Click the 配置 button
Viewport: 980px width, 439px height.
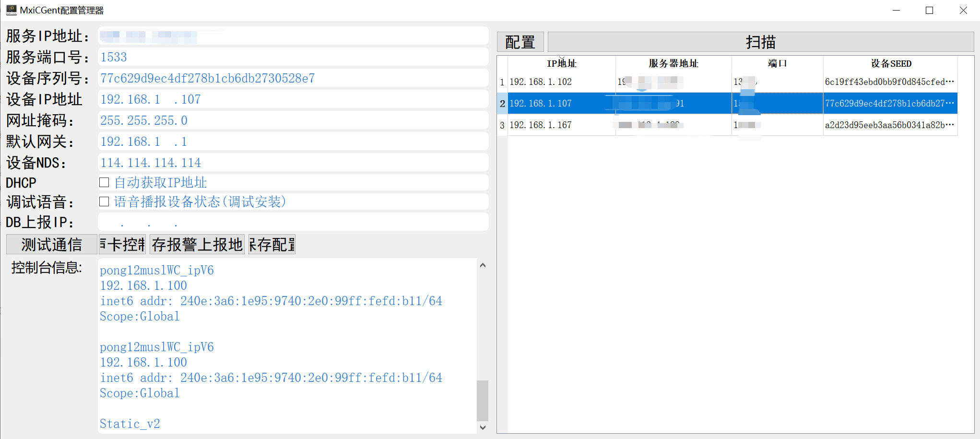(x=520, y=42)
